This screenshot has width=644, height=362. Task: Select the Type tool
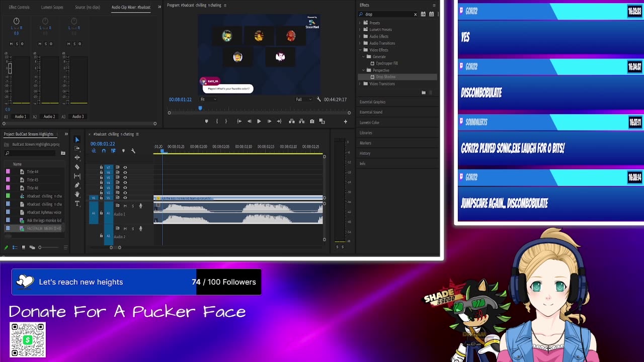[x=77, y=203]
